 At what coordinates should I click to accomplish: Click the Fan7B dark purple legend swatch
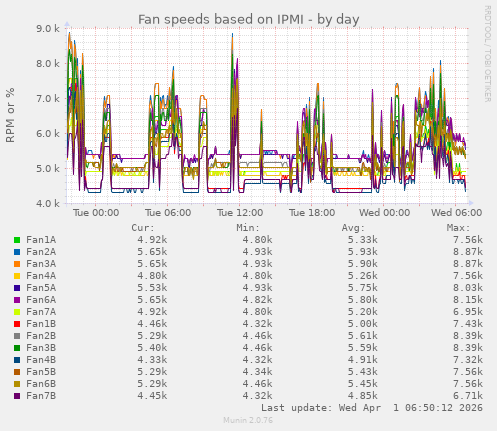(x=17, y=396)
